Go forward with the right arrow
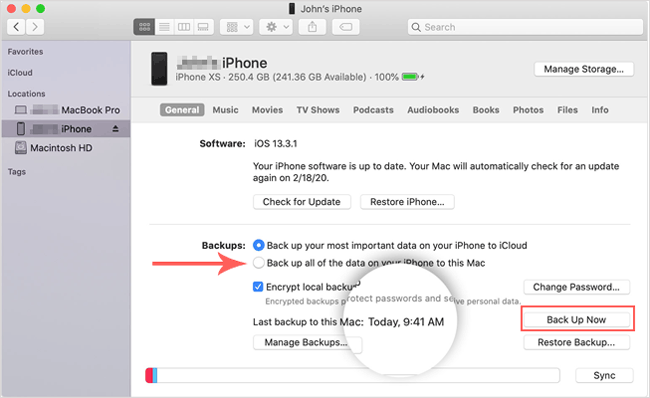 (35, 27)
